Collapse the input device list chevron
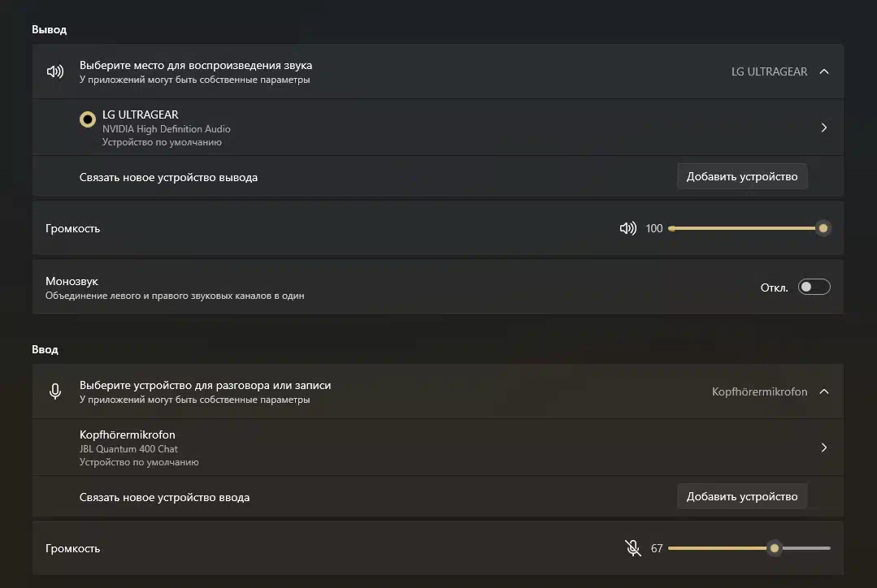This screenshot has width=877, height=588. (824, 391)
